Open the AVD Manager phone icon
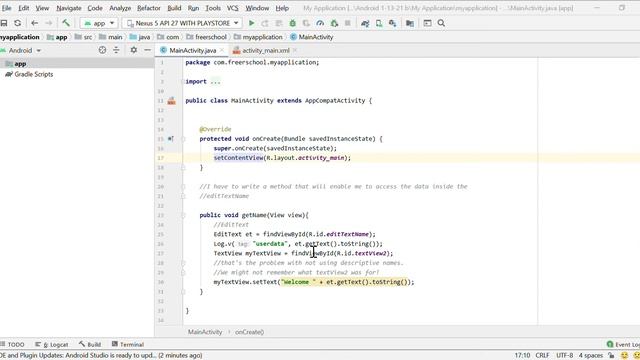This screenshot has height=360, width=640. 379,23
